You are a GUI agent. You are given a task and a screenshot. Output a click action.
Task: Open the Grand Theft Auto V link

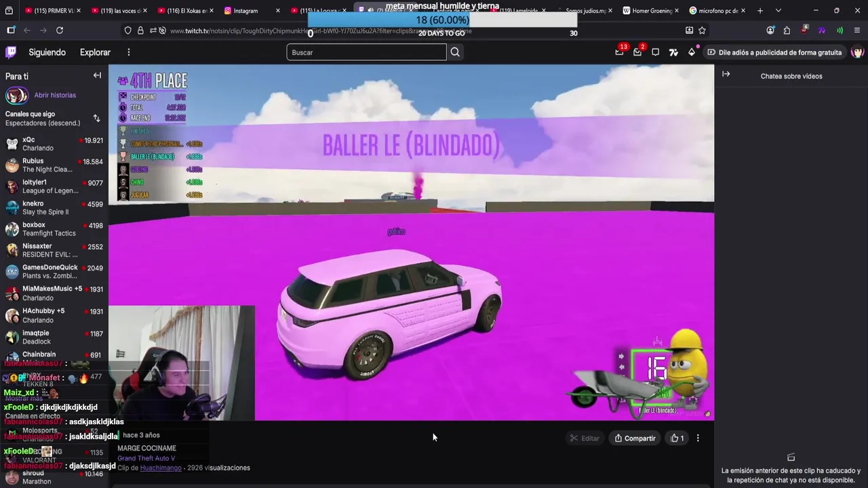(x=146, y=458)
